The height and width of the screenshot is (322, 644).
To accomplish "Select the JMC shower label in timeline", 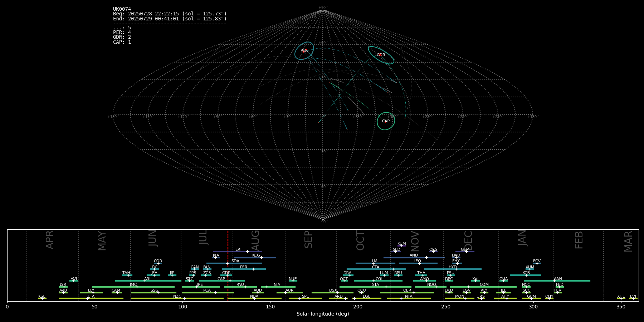I will 133,285.
